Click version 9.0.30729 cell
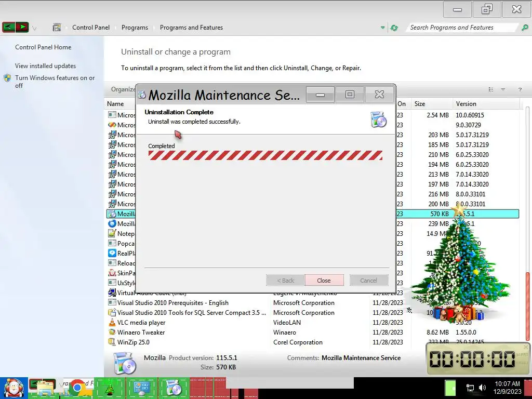532x399 pixels. (x=468, y=125)
